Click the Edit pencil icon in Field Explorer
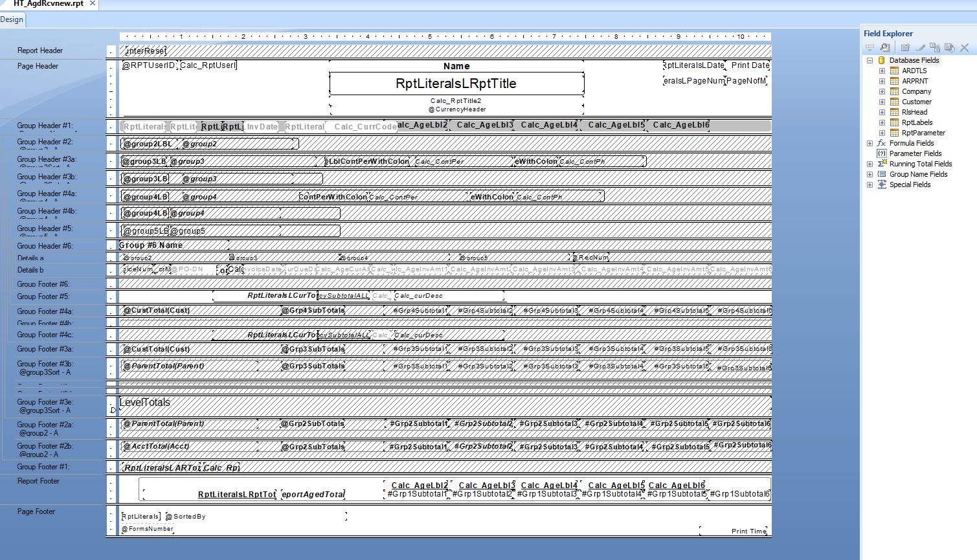The height and width of the screenshot is (560, 977). [920, 47]
